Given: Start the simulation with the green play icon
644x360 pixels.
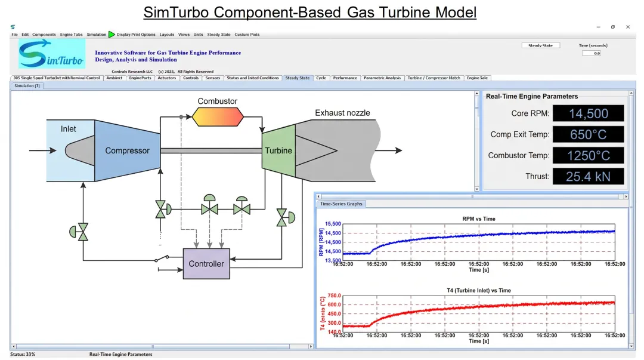Looking at the screenshot, I should point(112,35).
